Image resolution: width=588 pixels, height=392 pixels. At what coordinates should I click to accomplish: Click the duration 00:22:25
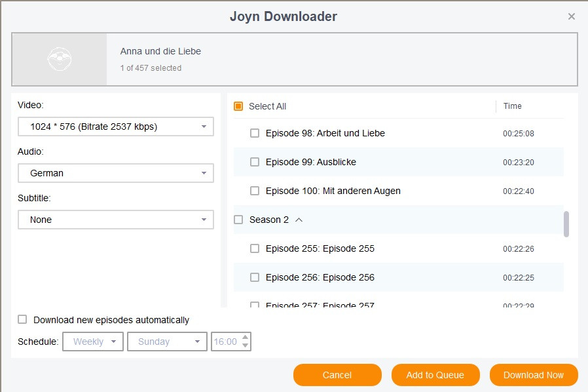point(518,278)
